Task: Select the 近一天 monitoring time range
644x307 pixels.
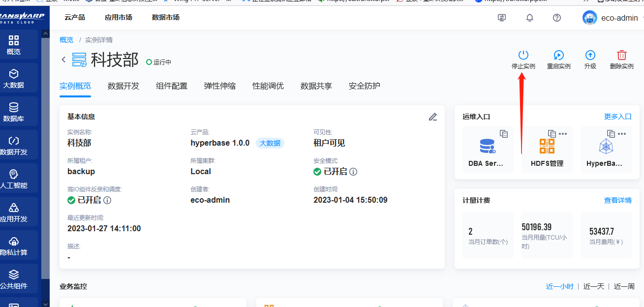Action: click(593, 286)
